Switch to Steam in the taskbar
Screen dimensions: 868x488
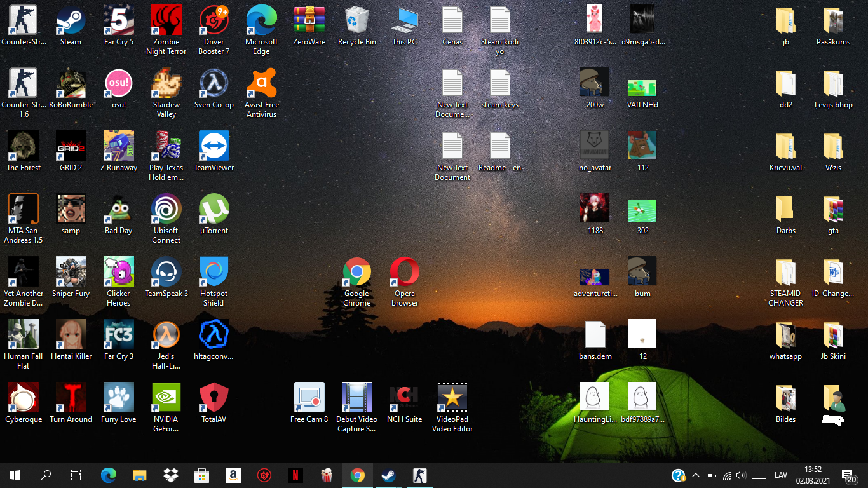click(388, 475)
